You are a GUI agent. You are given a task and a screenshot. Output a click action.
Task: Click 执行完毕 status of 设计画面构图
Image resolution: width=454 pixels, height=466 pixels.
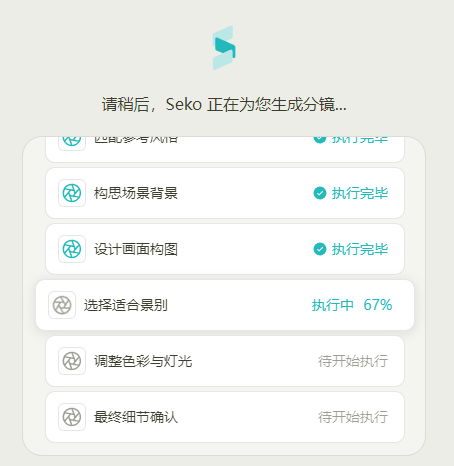tap(360, 249)
